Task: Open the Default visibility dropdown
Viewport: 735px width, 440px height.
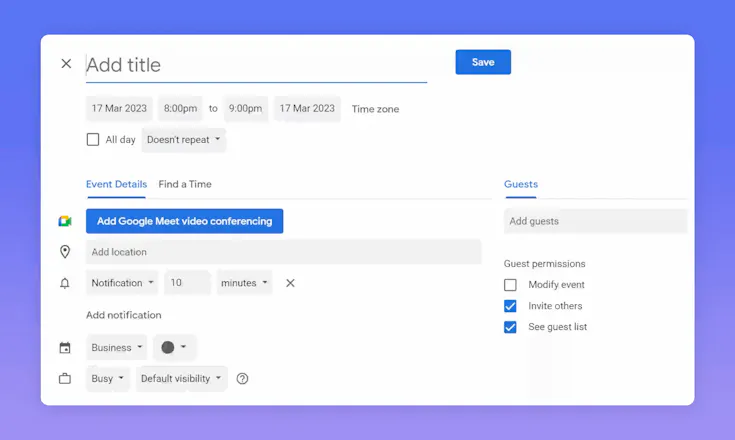Action: pyautogui.click(x=181, y=379)
